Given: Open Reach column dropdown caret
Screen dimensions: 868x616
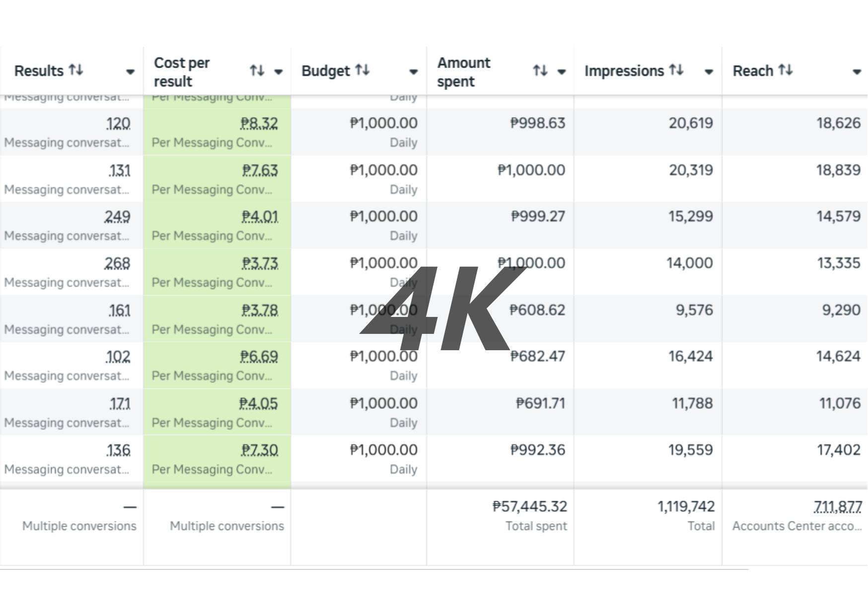Looking at the screenshot, I should point(857,72).
